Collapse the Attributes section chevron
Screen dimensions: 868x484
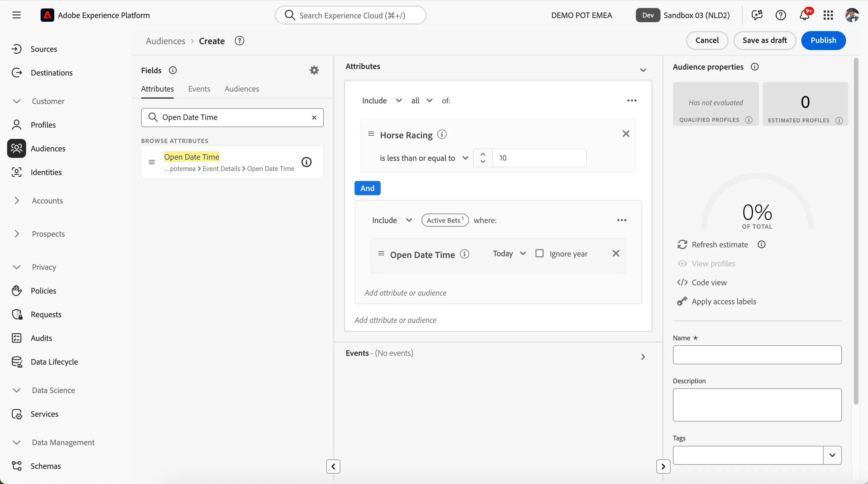[x=643, y=70]
